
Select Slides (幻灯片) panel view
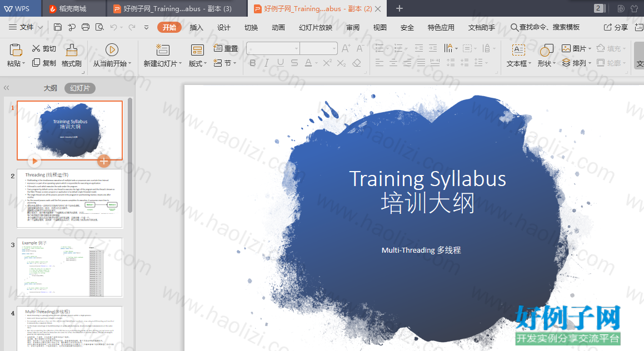point(79,88)
